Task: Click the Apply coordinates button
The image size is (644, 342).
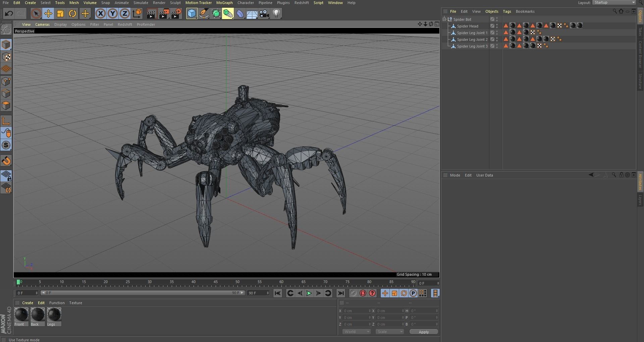Action: click(424, 332)
